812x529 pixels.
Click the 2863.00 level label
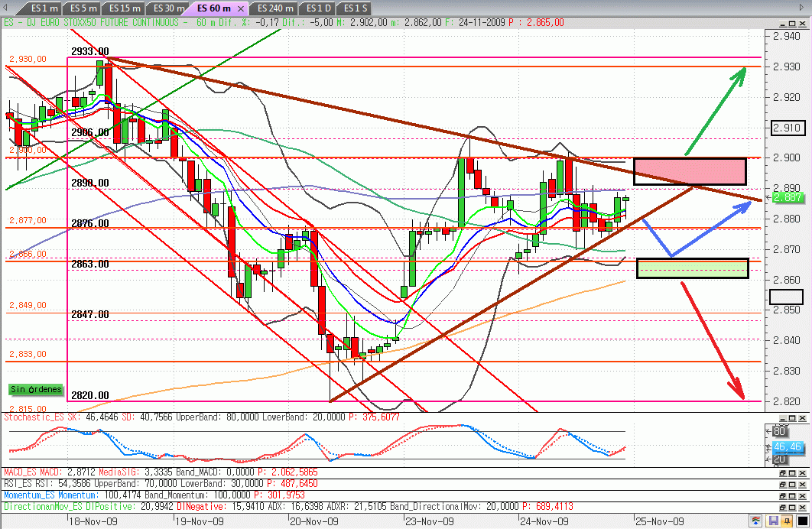pos(90,264)
